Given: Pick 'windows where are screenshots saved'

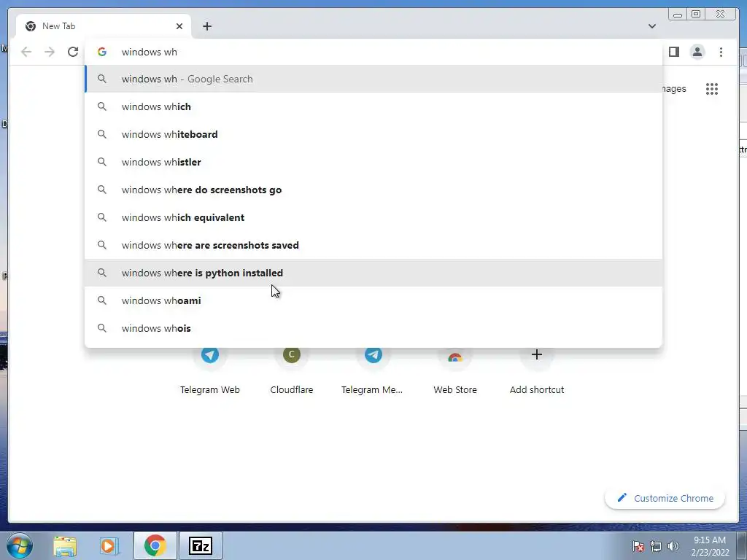Looking at the screenshot, I should 373,245.
